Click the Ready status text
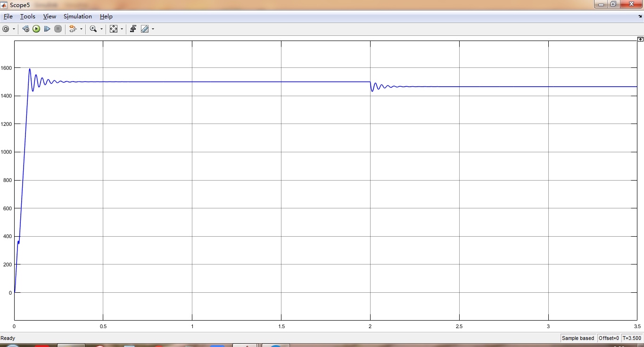Viewport: 644px width, 347px height. click(x=8, y=338)
